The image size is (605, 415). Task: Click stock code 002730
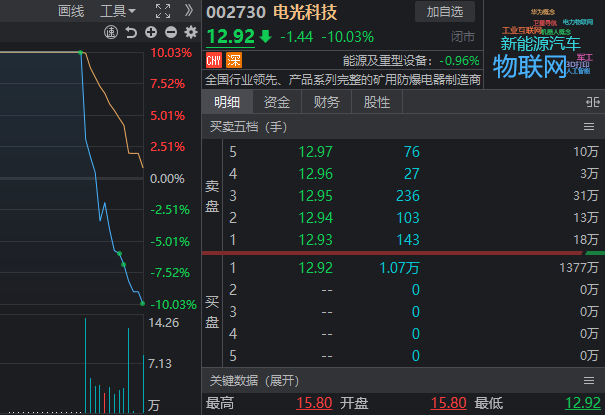click(x=236, y=12)
